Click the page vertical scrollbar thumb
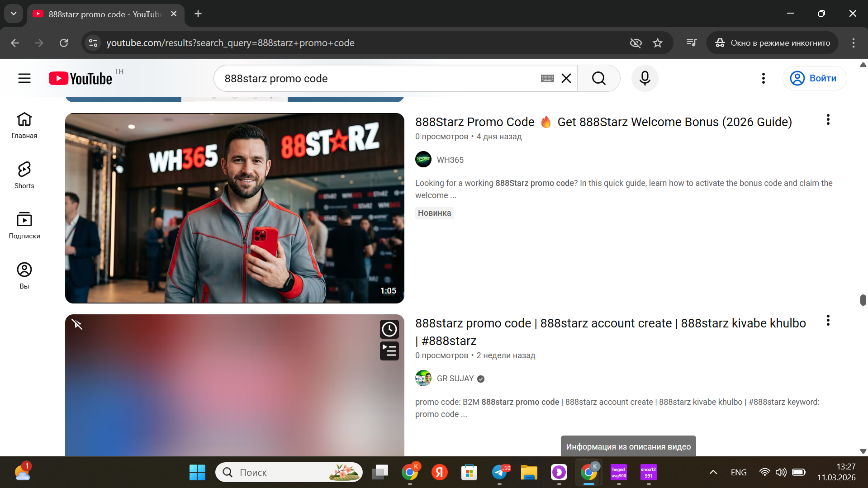 [x=863, y=300]
